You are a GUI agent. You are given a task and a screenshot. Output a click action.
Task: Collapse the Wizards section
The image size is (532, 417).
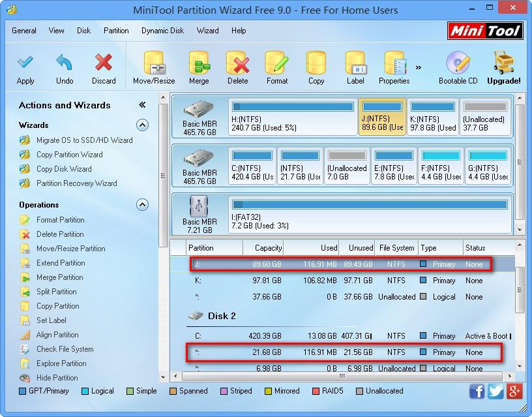[x=143, y=125]
